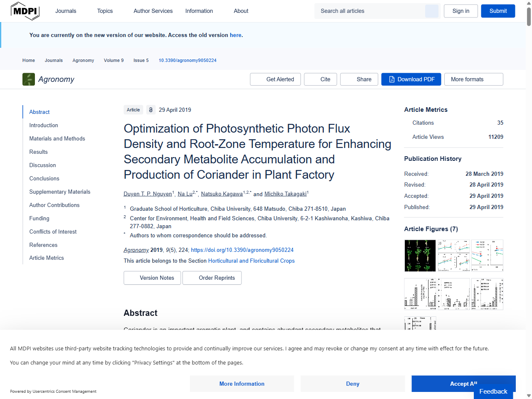The width and height of the screenshot is (532, 399).
Task: Deny tracking in the consent banner
Action: pyautogui.click(x=352, y=384)
